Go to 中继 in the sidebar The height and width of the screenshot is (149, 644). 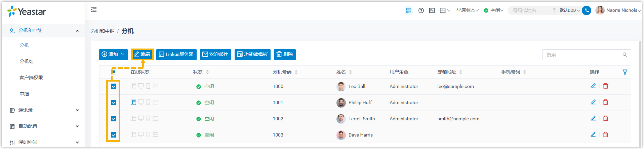point(24,94)
